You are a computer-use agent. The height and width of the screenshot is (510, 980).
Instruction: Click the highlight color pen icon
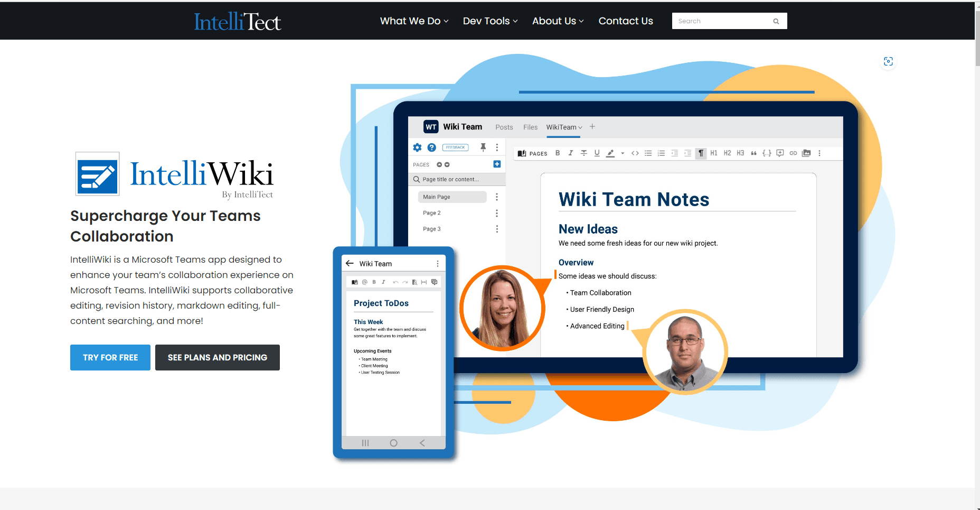point(610,153)
